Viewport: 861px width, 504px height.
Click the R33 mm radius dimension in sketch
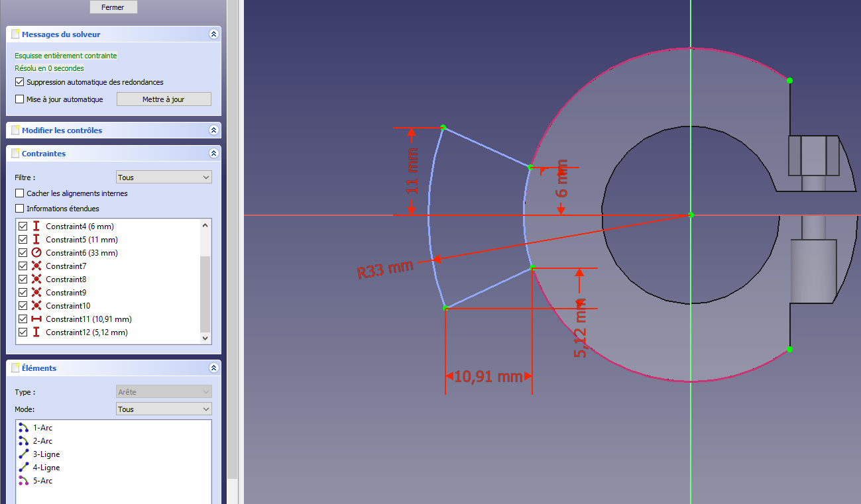385,269
